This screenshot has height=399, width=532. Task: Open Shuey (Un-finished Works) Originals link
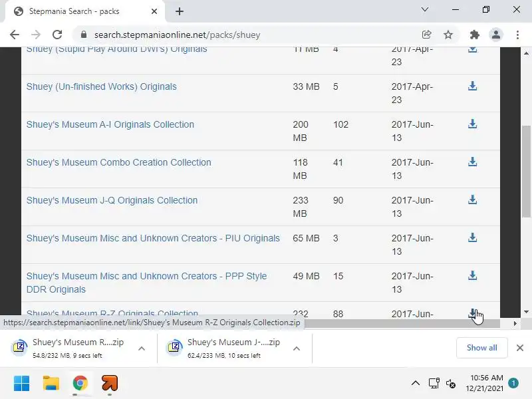pos(102,86)
